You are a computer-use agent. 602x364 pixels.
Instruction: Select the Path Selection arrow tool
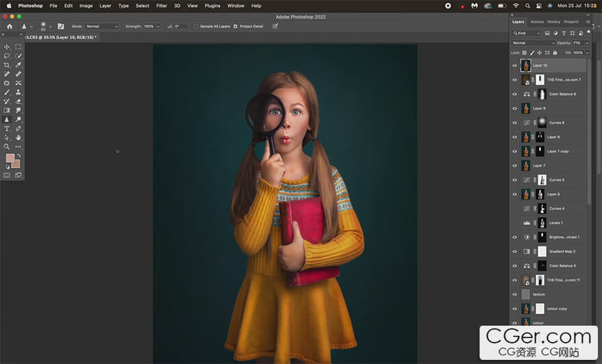point(7,138)
